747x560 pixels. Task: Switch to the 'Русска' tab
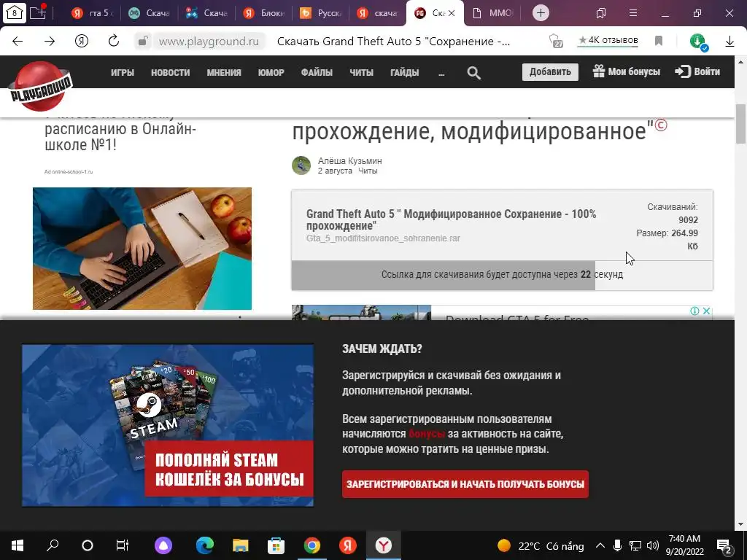[x=321, y=13]
